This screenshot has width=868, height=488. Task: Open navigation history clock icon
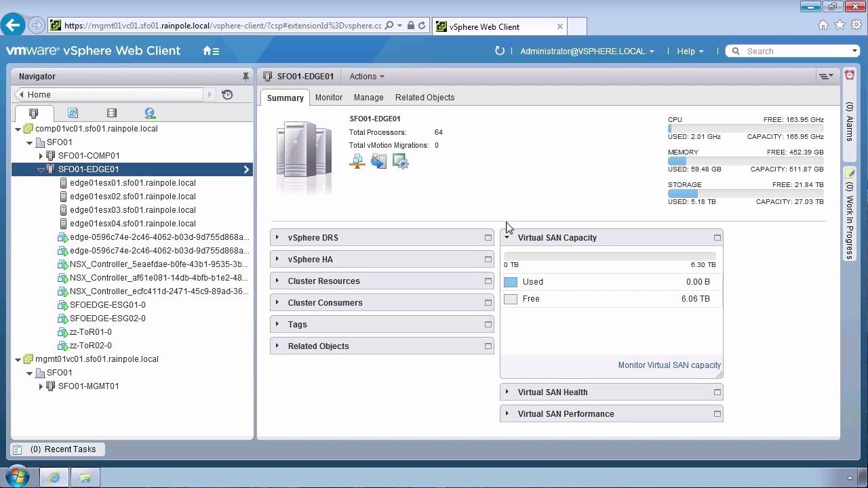pyautogui.click(x=227, y=95)
